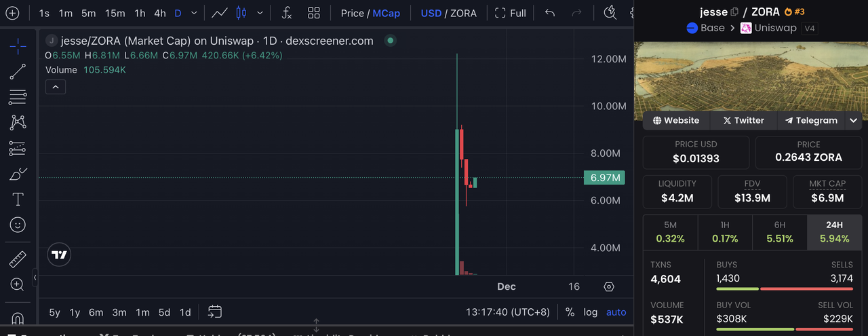The width and height of the screenshot is (868, 336).
Task: Toggle log scale on price axis
Action: tap(591, 312)
